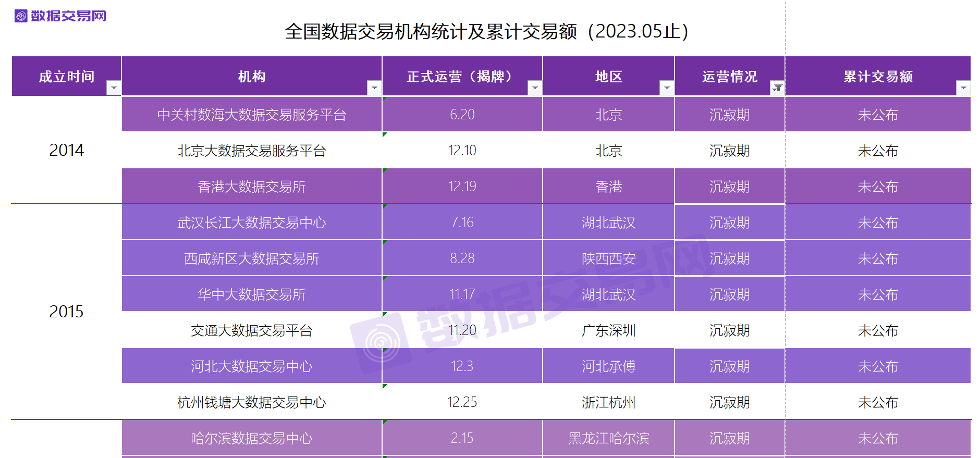
Task: Select the 正式运营（揭牌） header cell
Action: (x=462, y=76)
